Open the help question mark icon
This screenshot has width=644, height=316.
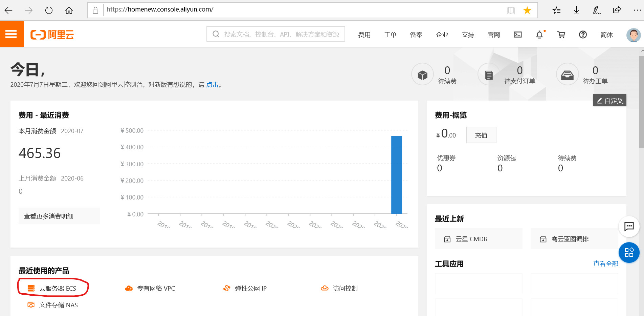point(583,35)
